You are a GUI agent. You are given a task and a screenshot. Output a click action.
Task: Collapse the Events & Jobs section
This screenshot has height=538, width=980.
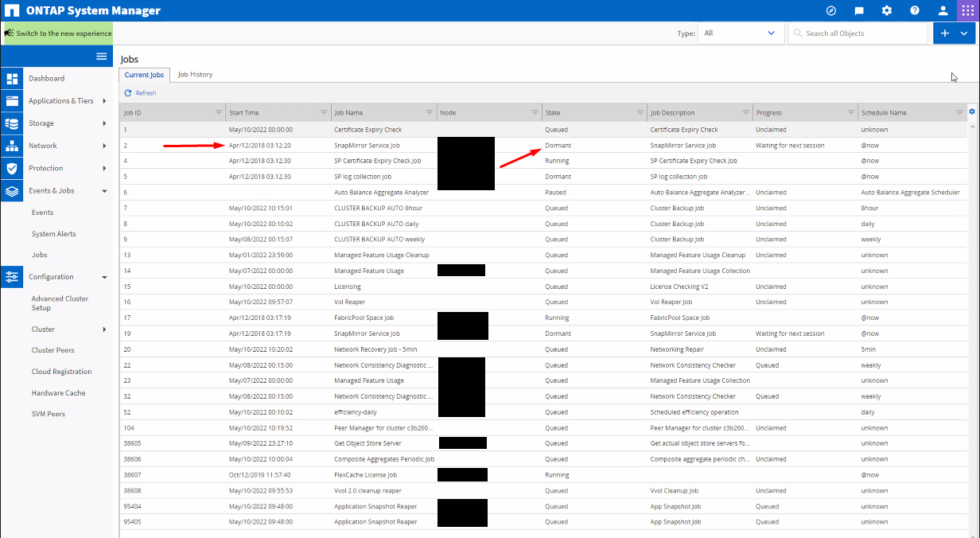(x=104, y=191)
